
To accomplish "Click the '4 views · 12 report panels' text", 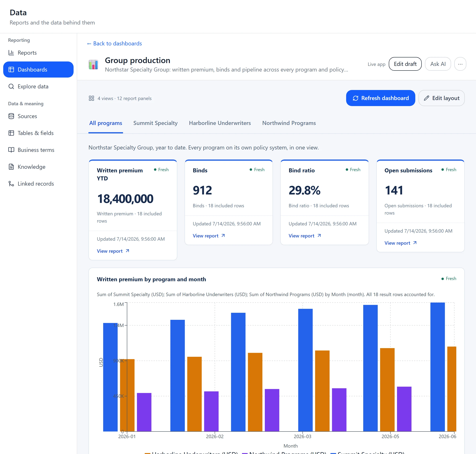I will (124, 98).
